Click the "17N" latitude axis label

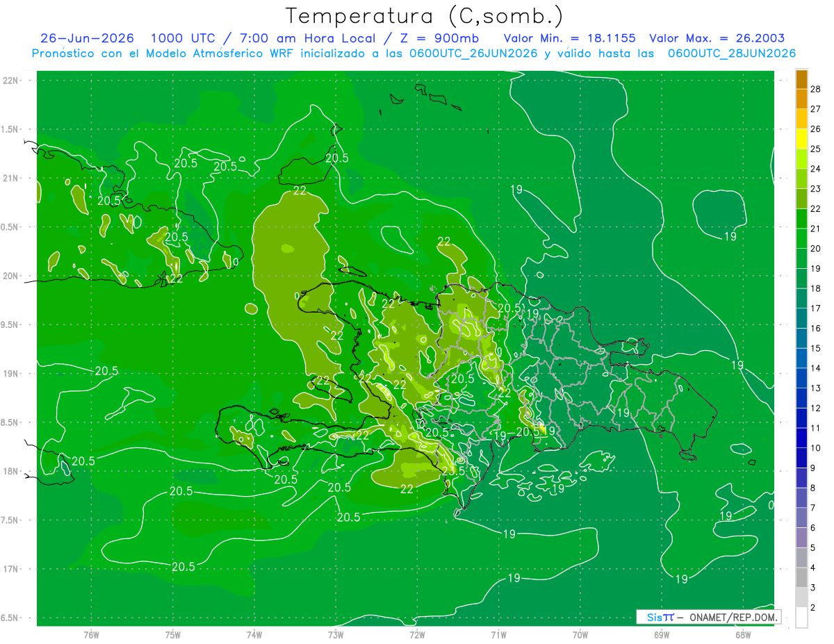(x=10, y=569)
